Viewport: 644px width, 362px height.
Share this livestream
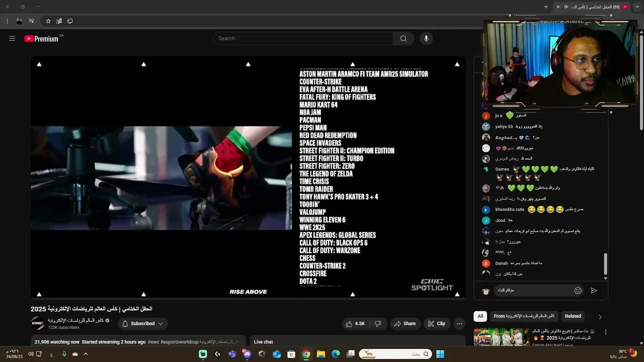405,324
